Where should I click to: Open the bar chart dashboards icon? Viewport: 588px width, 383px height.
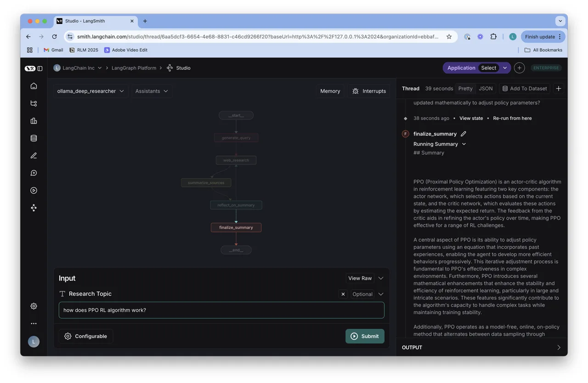click(x=34, y=121)
